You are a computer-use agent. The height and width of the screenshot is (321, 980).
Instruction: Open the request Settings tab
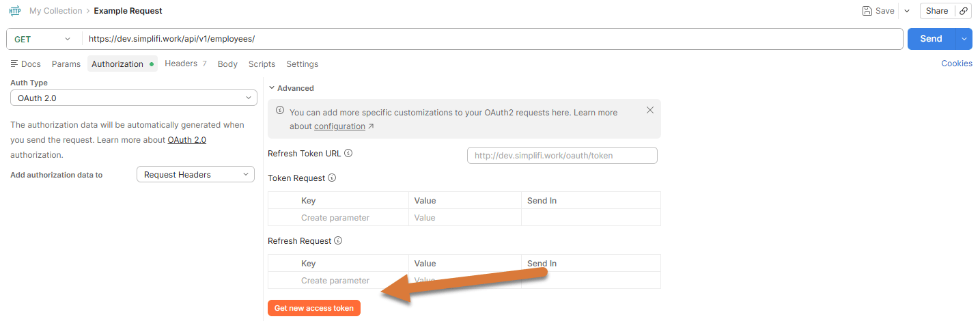click(302, 64)
